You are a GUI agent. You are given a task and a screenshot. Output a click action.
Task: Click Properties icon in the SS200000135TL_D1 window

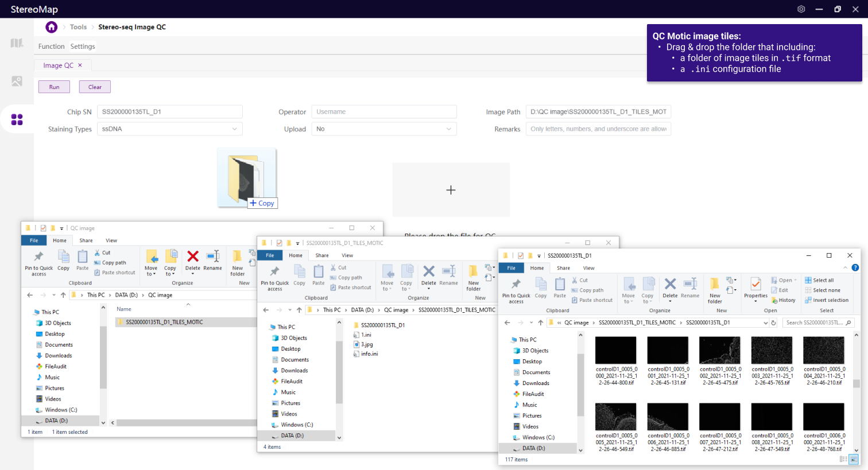[755, 285]
